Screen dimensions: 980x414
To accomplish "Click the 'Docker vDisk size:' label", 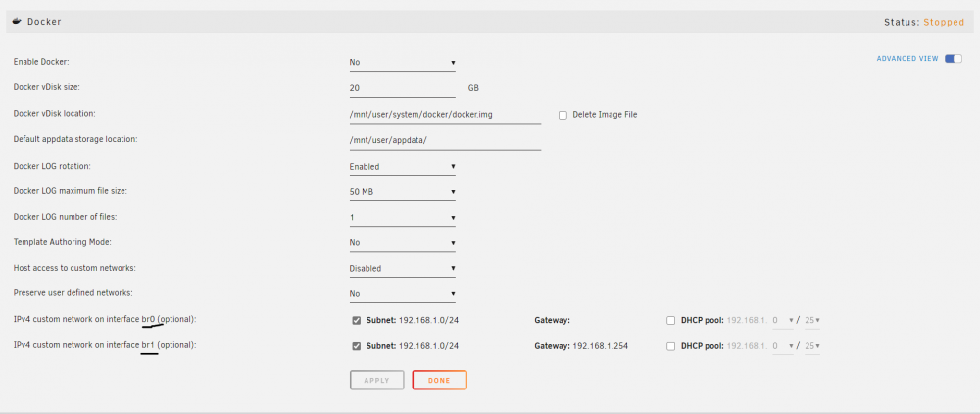I will [x=47, y=87].
